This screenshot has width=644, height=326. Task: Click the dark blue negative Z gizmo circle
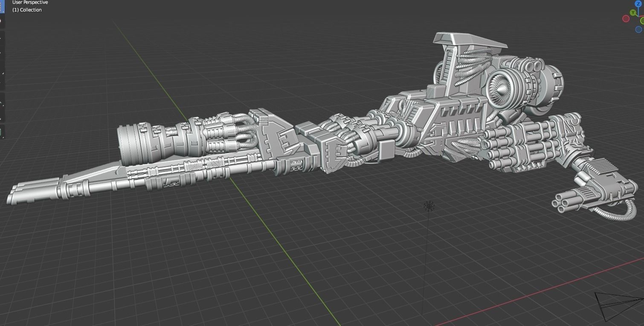pyautogui.click(x=638, y=29)
